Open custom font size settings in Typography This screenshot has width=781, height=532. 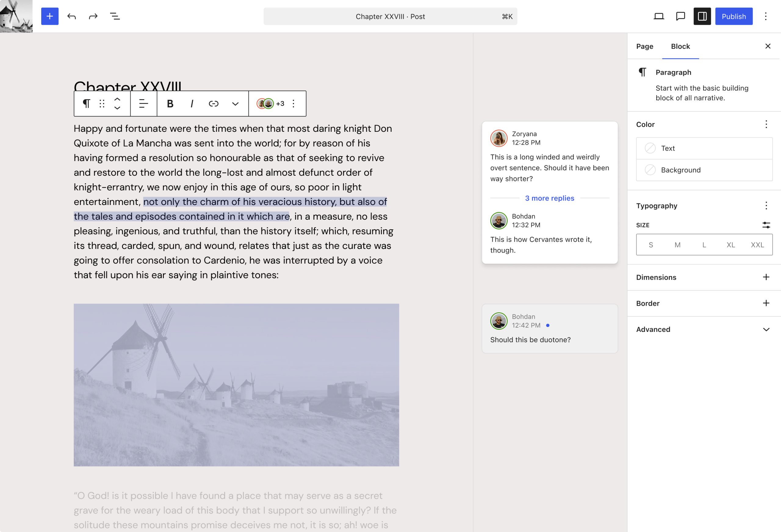[x=767, y=225]
